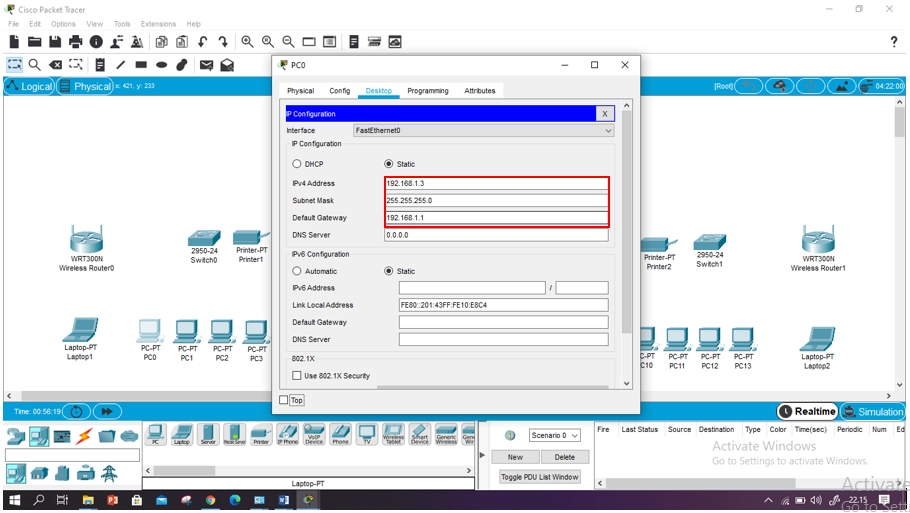Open the Tools menu
The width and height of the screenshot is (910, 513).
[122, 24]
